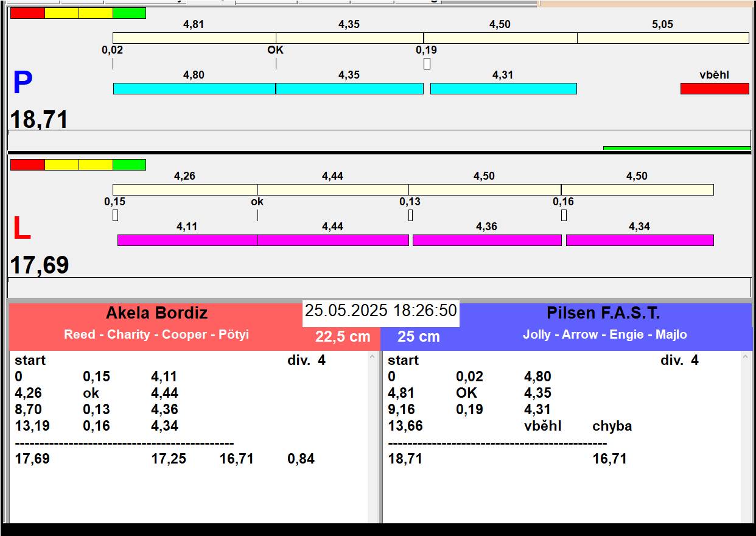Select the Pilsen F.A.S.T. team header
This screenshot has height=536, width=756.
coord(603,313)
